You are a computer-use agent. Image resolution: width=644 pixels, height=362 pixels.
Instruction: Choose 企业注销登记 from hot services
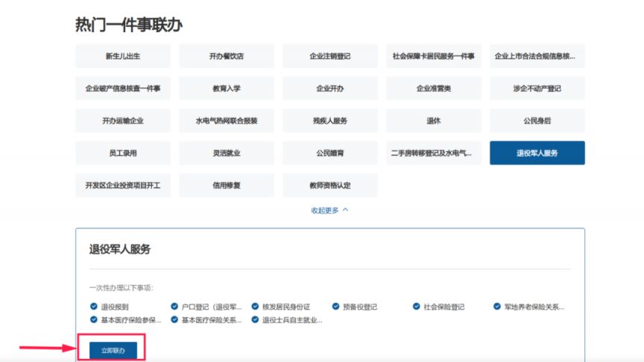click(x=329, y=56)
